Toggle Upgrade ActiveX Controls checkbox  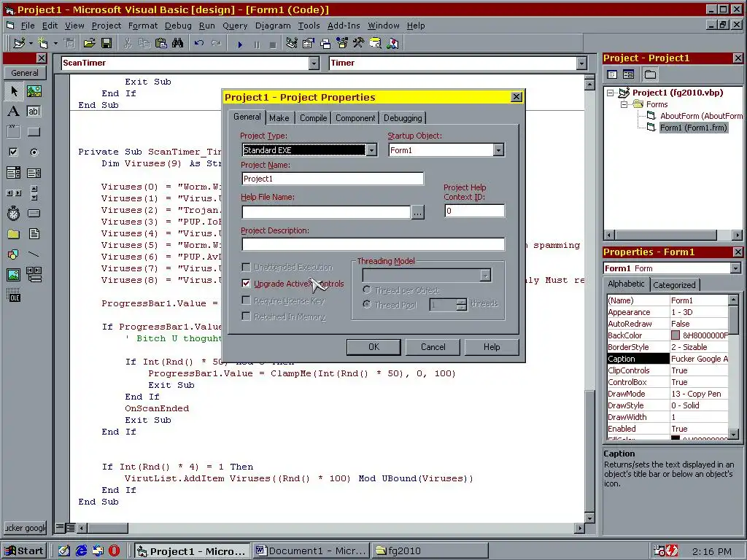pyautogui.click(x=246, y=284)
